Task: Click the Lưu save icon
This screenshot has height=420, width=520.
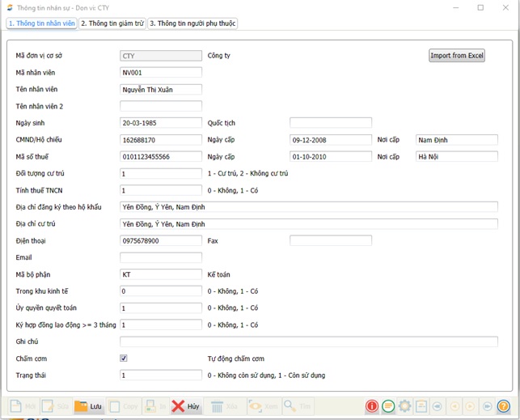Action: point(82,406)
